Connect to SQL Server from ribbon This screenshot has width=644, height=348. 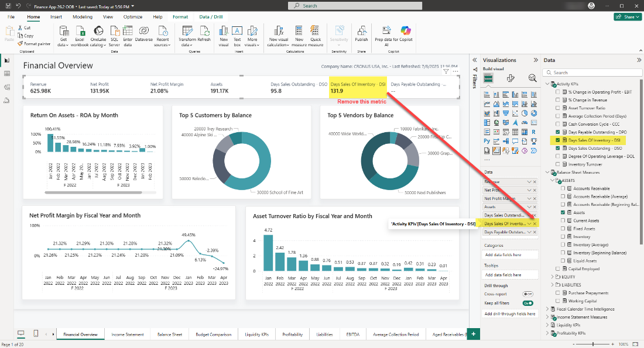[x=114, y=36]
